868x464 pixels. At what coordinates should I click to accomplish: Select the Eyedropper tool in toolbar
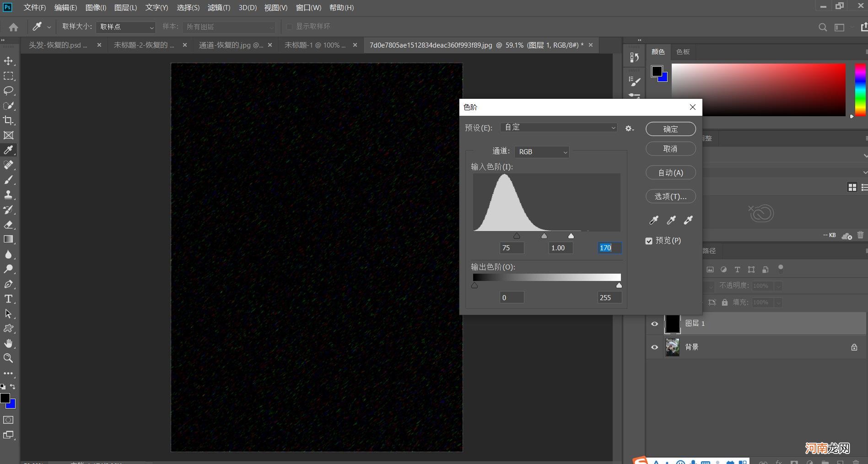(8, 150)
